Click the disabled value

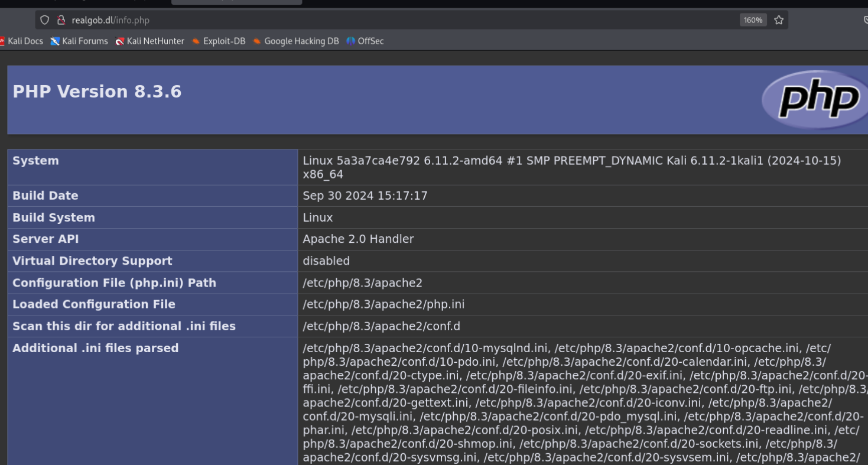tap(326, 261)
